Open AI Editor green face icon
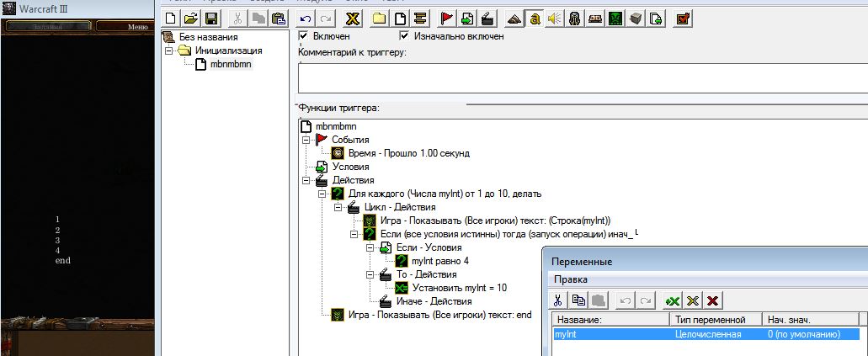Image resolution: width=868 pixels, height=356 pixels. click(x=615, y=19)
